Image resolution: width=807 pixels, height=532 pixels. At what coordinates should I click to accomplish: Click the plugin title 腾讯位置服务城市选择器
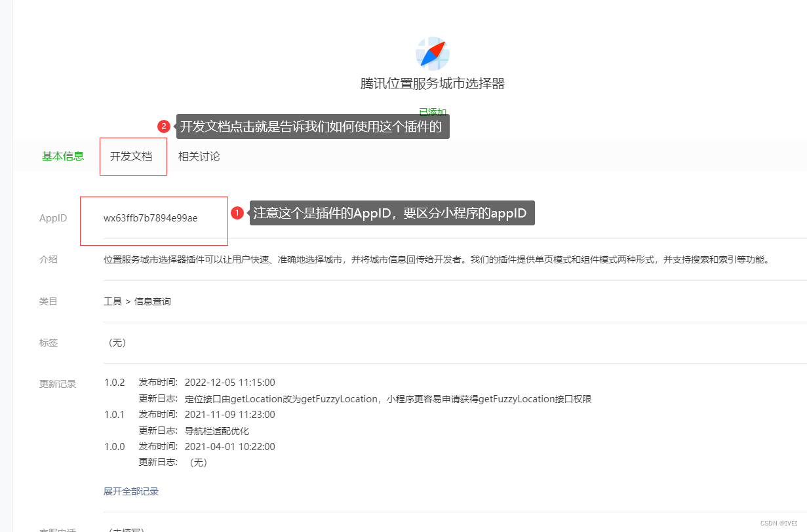(x=433, y=84)
